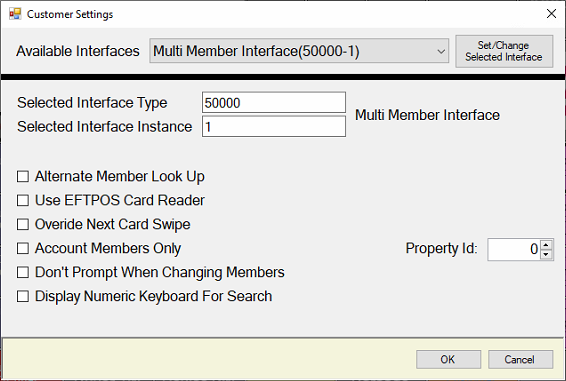Enable Alternate Member Look Up checkbox

[23, 177]
